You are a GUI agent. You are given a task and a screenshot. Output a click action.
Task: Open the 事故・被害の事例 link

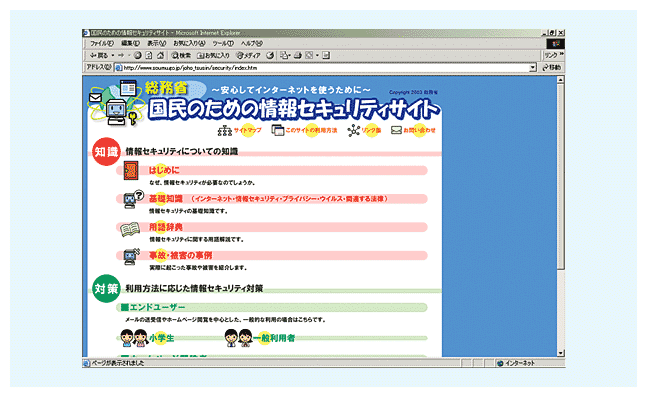tap(180, 255)
